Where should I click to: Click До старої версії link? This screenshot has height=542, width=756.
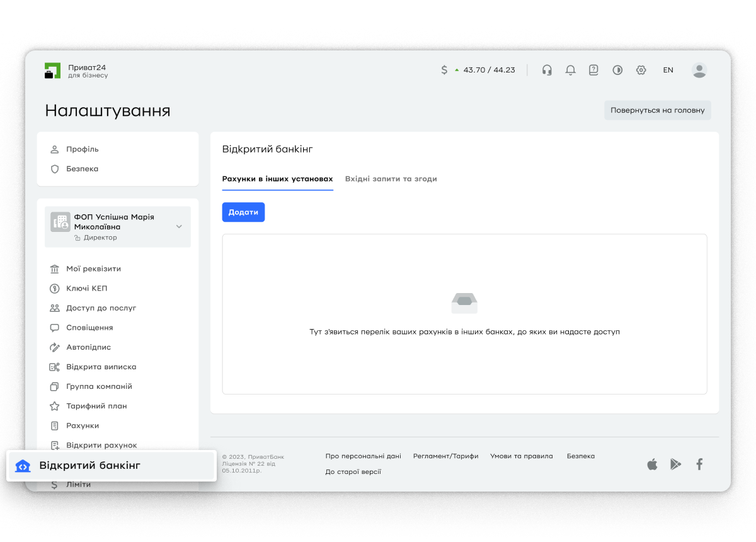pos(353,472)
